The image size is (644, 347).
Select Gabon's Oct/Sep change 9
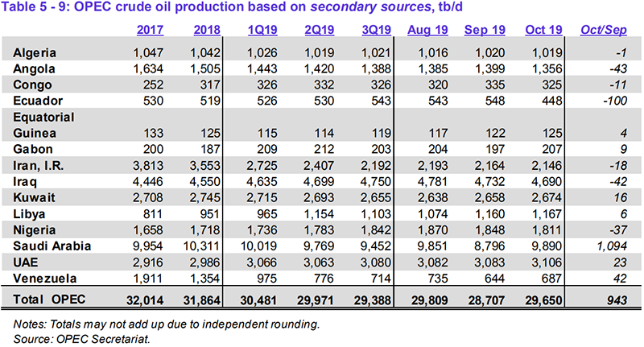pyautogui.click(x=623, y=149)
